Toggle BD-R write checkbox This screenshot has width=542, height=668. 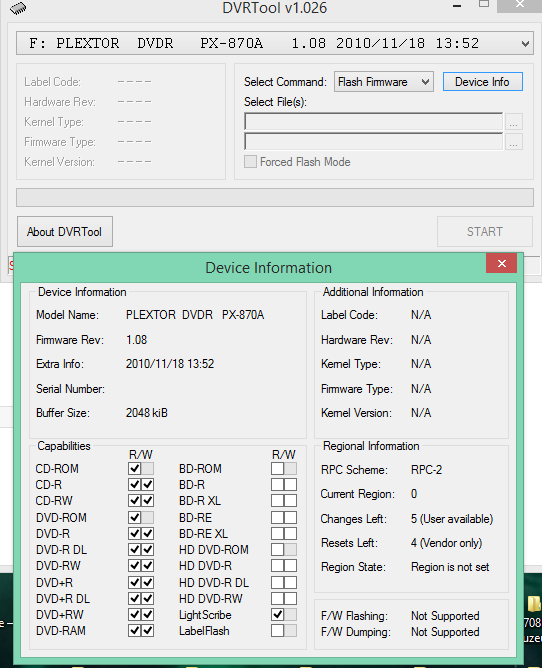291,485
